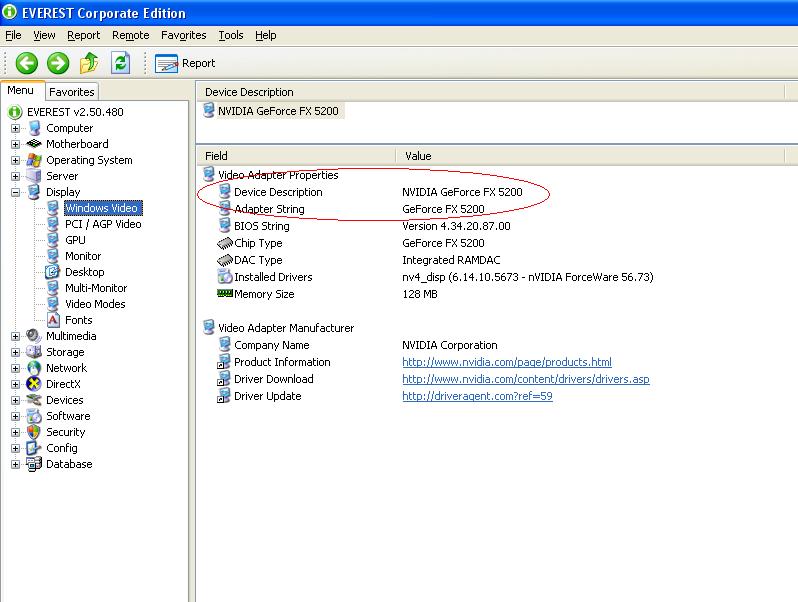This screenshot has height=602, width=798.
Task: Switch to the Favorites tab
Action: [x=72, y=92]
